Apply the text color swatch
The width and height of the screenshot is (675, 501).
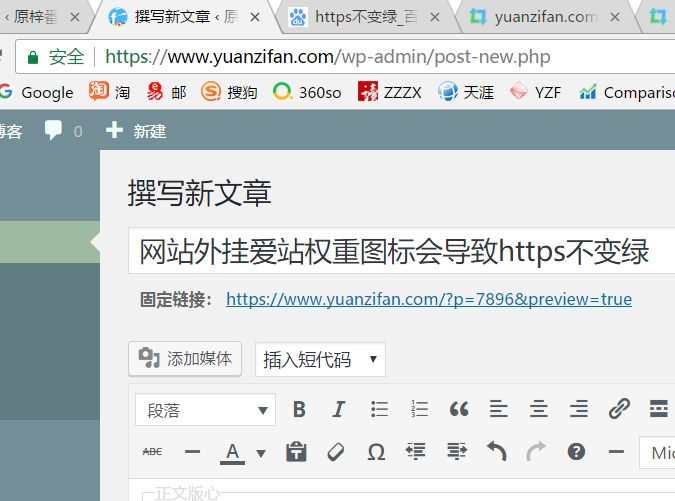pyautogui.click(x=232, y=452)
